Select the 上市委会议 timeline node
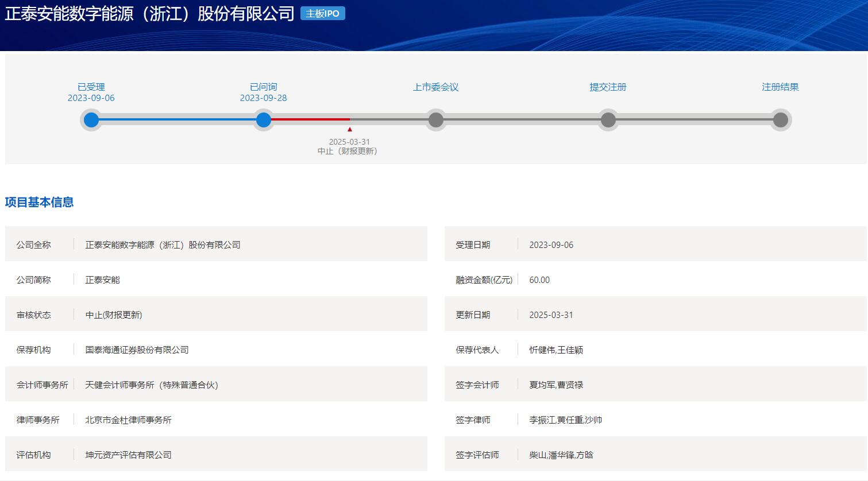Viewport: 868px width, 481px height. pyautogui.click(x=436, y=120)
